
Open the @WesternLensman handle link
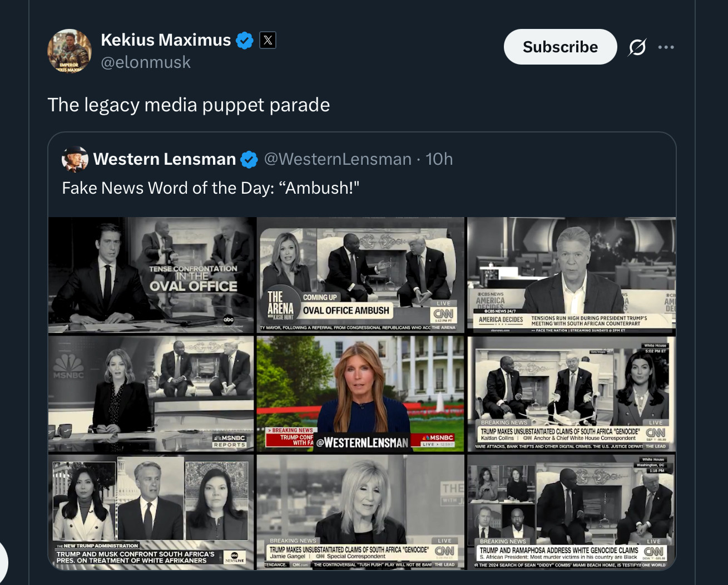[338, 159]
